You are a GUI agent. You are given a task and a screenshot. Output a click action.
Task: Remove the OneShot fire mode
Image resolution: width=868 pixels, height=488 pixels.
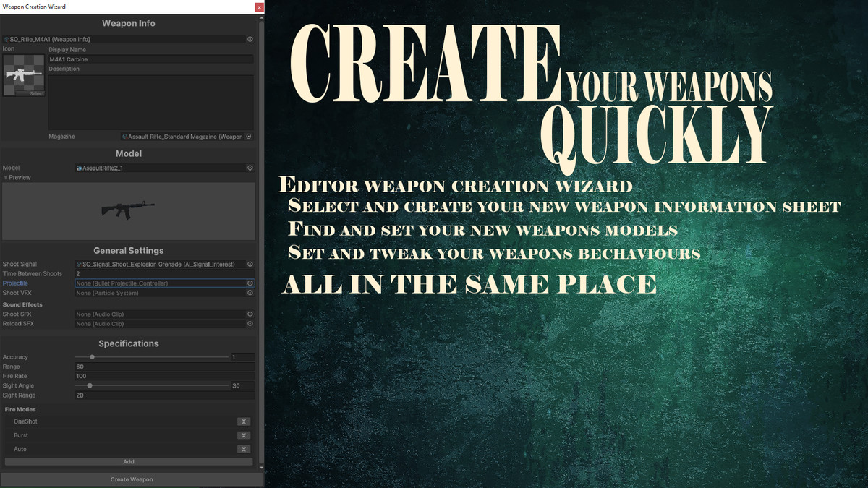(244, 421)
